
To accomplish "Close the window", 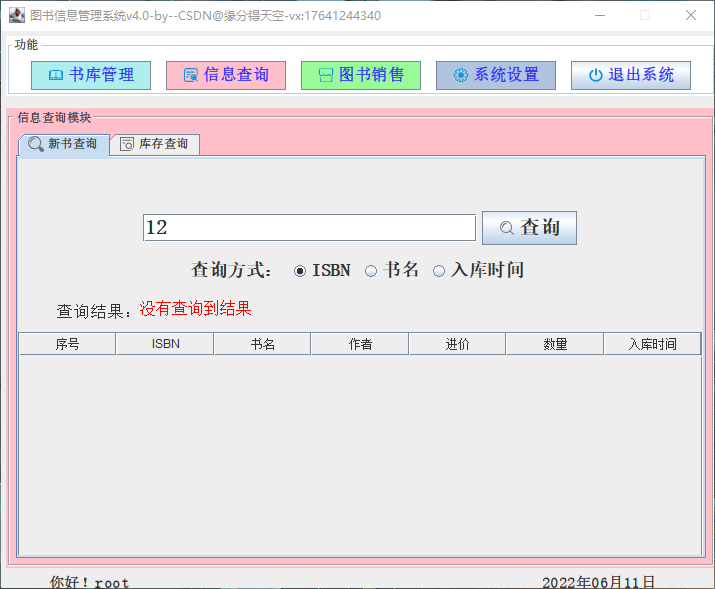I will click(x=691, y=16).
